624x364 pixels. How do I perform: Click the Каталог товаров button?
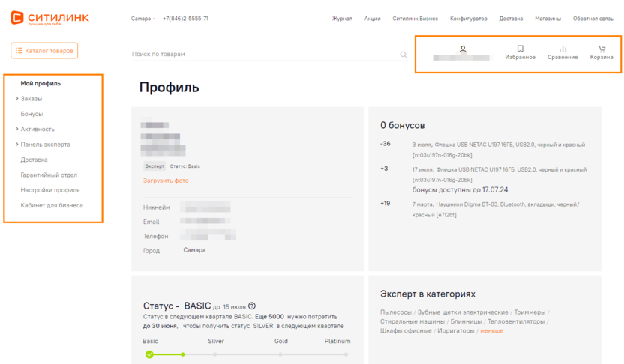point(44,51)
